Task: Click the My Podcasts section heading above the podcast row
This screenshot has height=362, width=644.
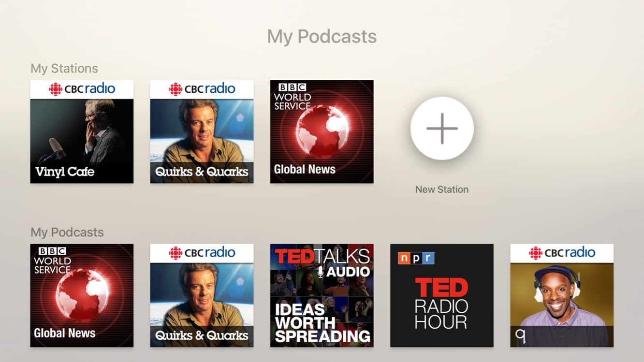Action: pos(67,232)
